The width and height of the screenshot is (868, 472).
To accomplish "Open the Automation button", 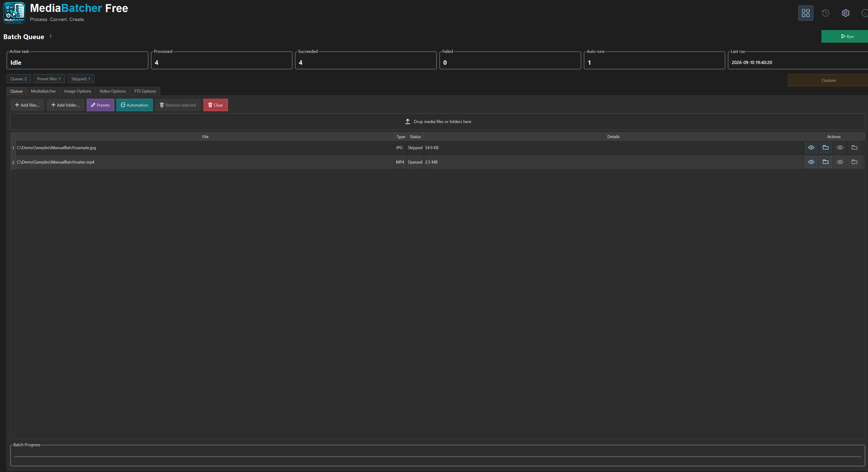I will [134, 105].
